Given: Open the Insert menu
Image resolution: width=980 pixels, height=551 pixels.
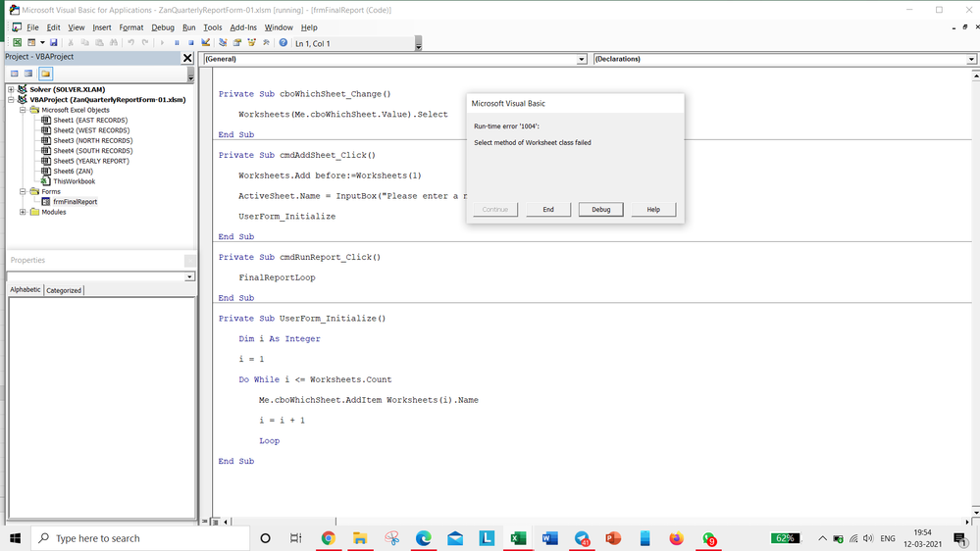Looking at the screenshot, I should (x=102, y=27).
